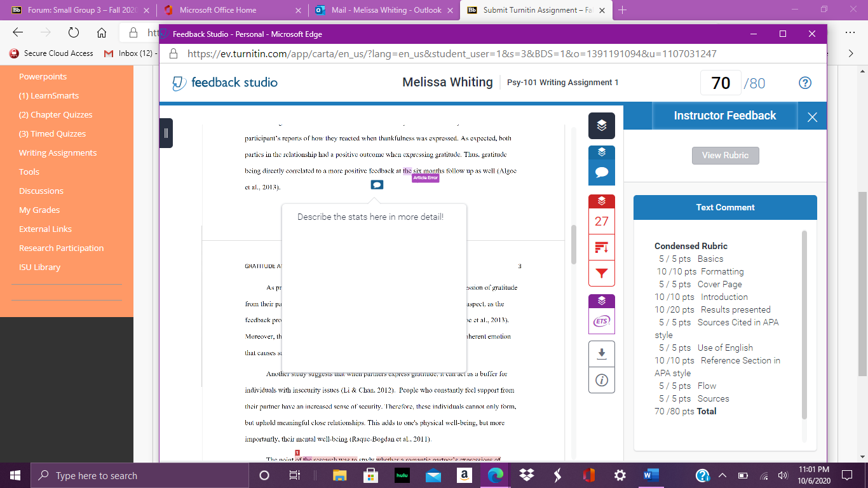Image resolution: width=868 pixels, height=488 pixels.
Task: Click the comment bubble above the popup
Action: (x=377, y=185)
